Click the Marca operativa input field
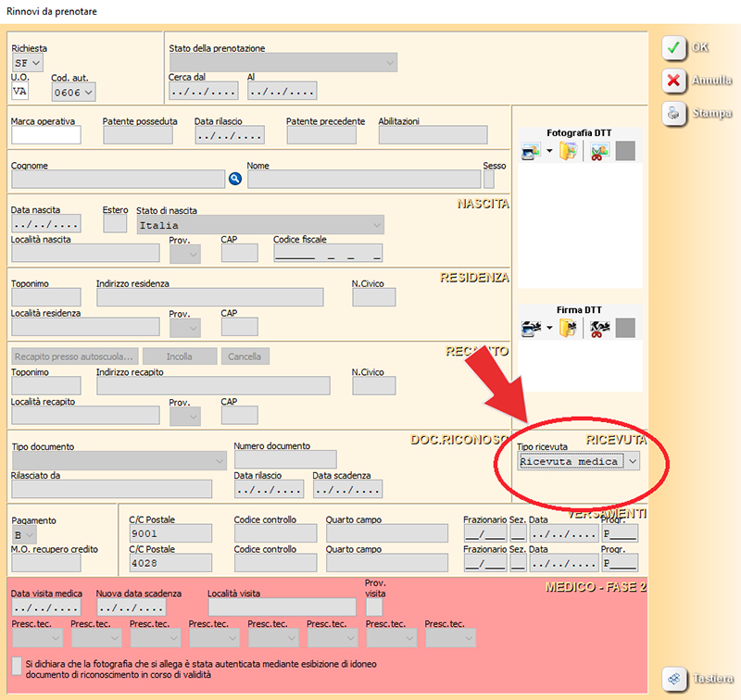This screenshot has height=700, width=741. [45, 135]
